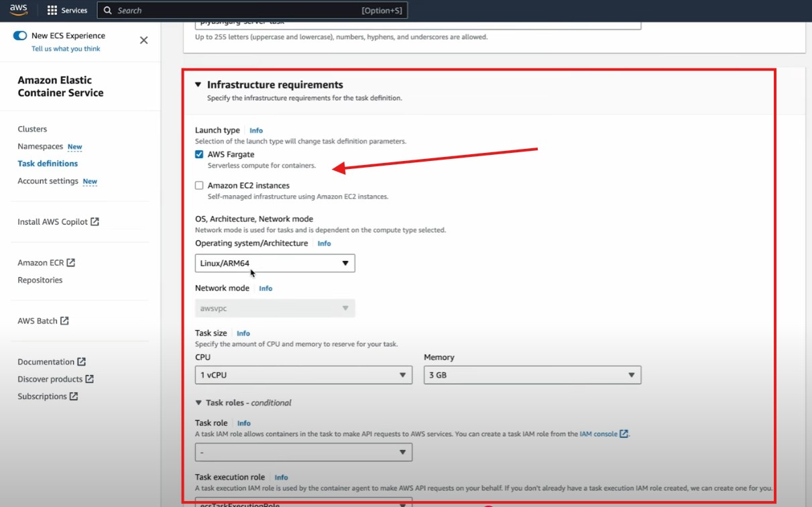
Task: Uncheck the AWS Fargate checkbox
Action: click(199, 154)
